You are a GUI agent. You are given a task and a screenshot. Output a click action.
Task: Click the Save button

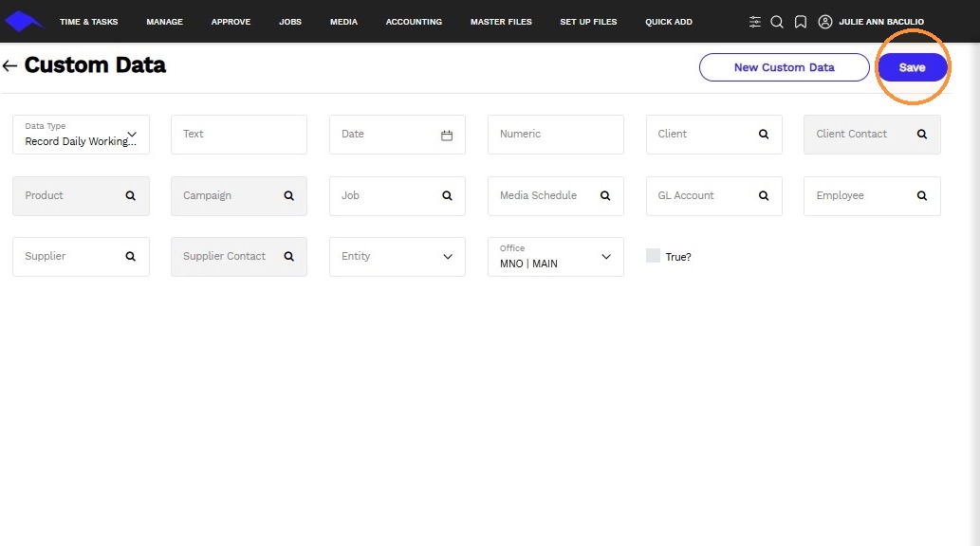click(x=913, y=67)
